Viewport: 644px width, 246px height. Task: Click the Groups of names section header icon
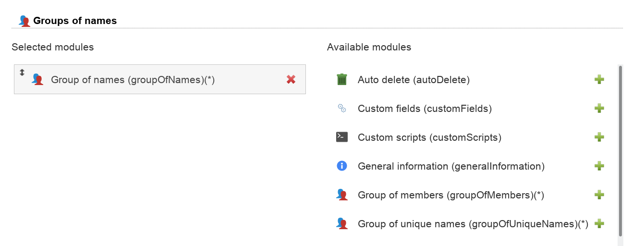(x=24, y=21)
